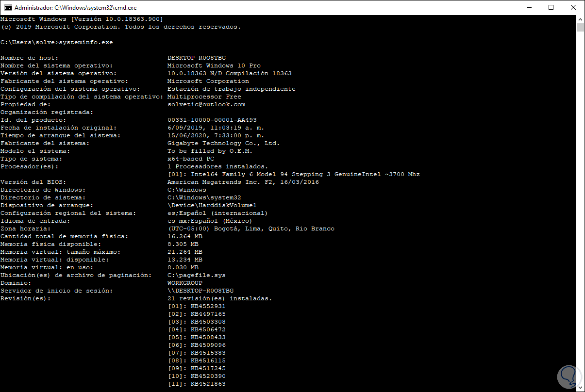Click hotfix entry KB4503308

click(x=197, y=322)
